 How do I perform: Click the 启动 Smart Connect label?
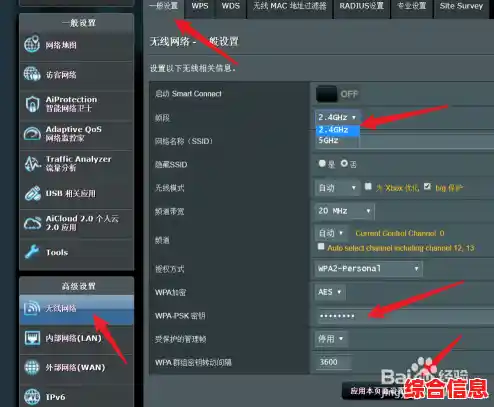point(188,94)
